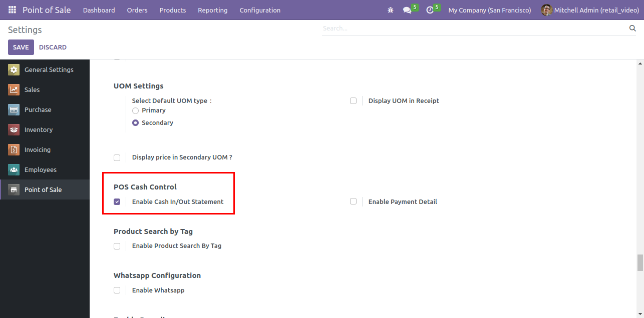This screenshot has height=318, width=644.
Task: Open Inventory settings in sidebar
Action: coord(45,130)
